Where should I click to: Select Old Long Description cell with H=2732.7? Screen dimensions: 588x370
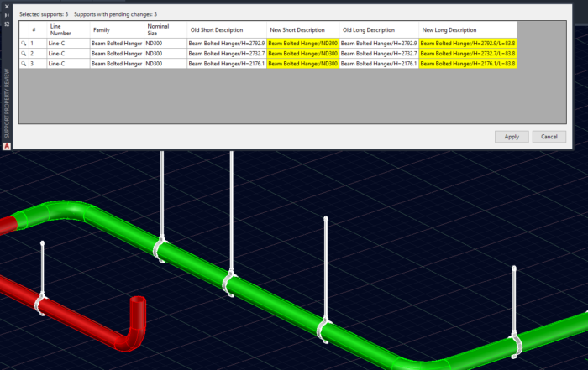click(379, 54)
